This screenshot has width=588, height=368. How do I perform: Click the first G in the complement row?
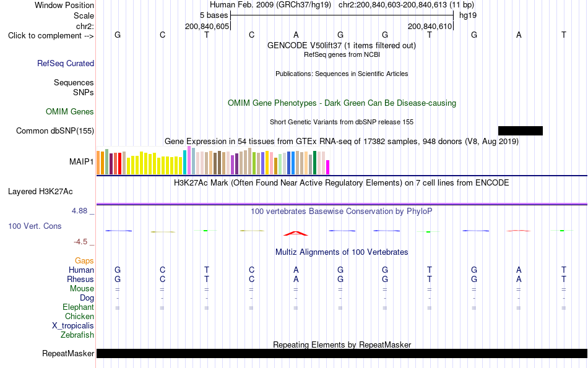pos(118,35)
